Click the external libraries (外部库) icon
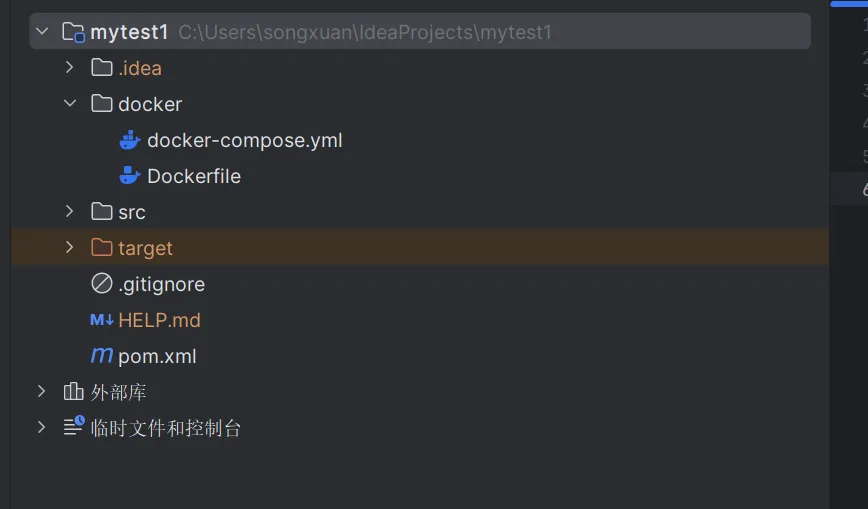 [73, 392]
